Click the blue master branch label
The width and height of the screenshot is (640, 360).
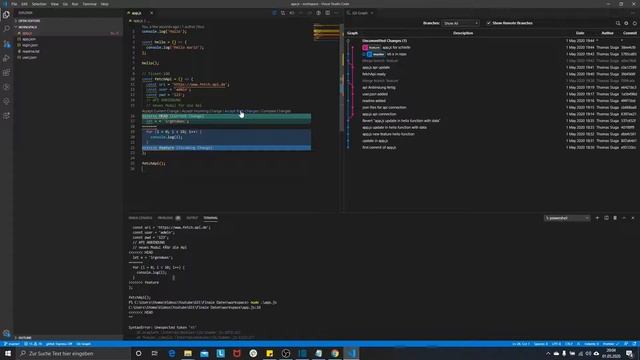[376, 54]
